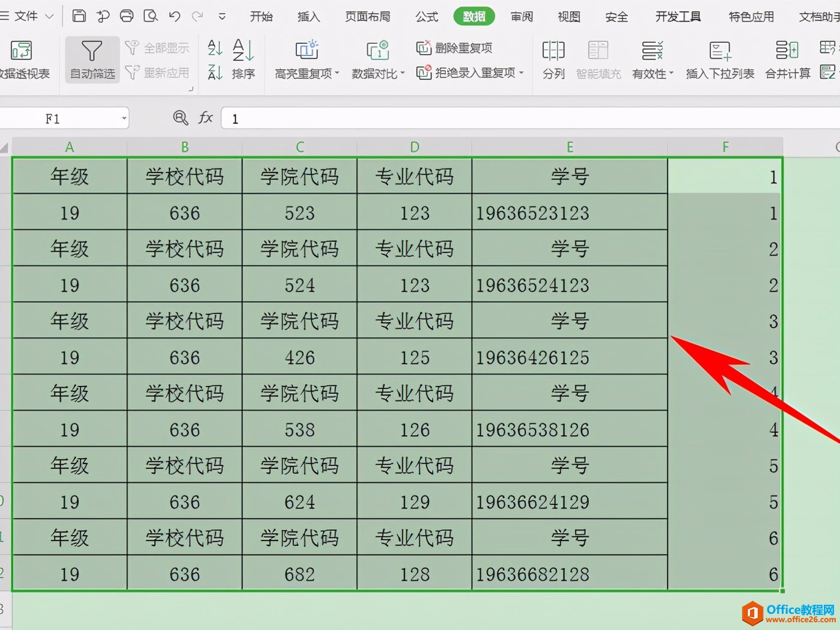The width and height of the screenshot is (840, 630).
Task: Switch to the 插入 tab
Action: tap(308, 17)
